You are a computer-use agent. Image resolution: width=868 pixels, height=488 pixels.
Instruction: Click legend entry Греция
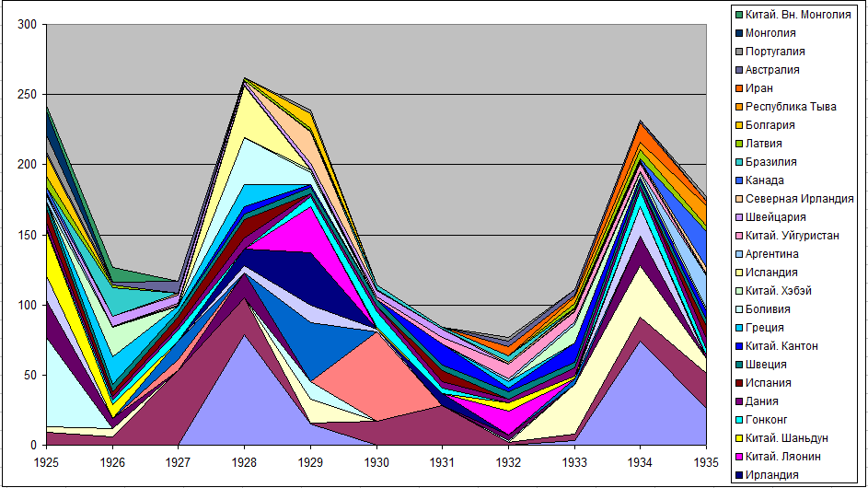(759, 328)
